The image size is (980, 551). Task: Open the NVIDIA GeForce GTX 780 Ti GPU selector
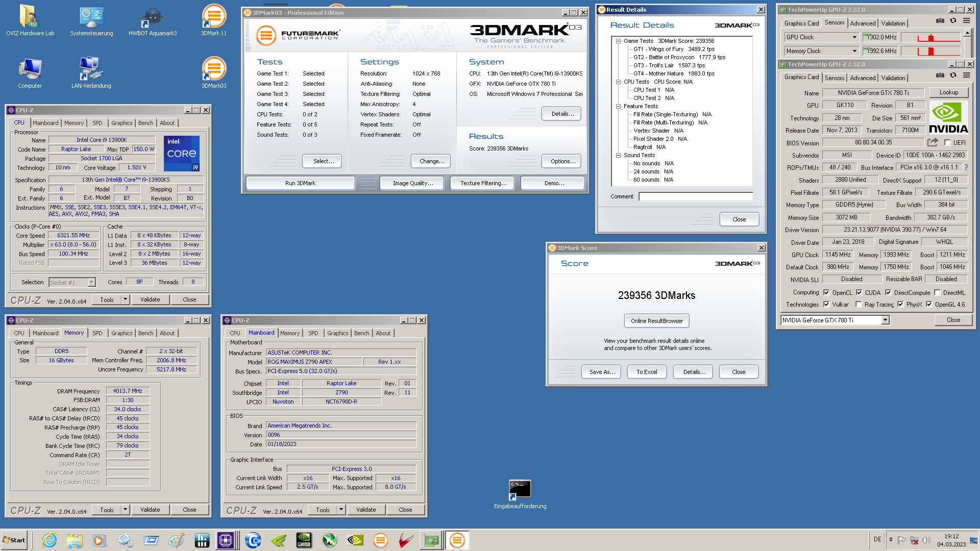pos(835,320)
